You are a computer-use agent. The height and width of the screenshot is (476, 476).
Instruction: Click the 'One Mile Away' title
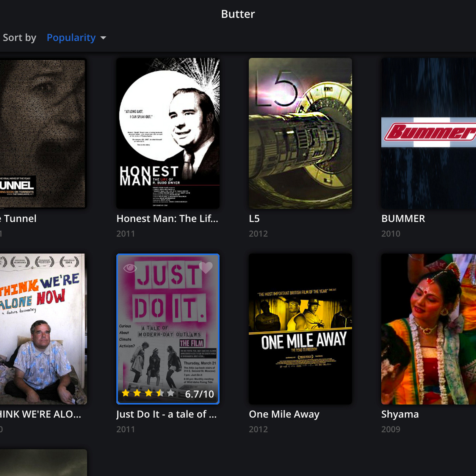tap(284, 414)
